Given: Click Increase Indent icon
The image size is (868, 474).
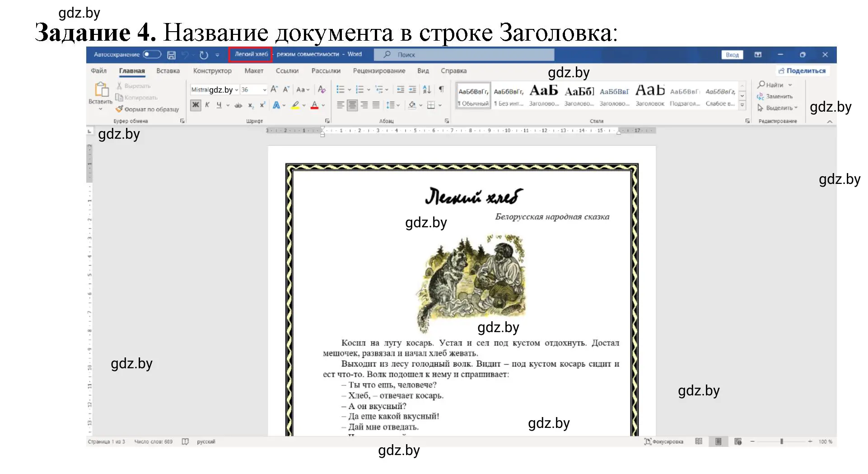Looking at the screenshot, I should pyautogui.click(x=412, y=89).
